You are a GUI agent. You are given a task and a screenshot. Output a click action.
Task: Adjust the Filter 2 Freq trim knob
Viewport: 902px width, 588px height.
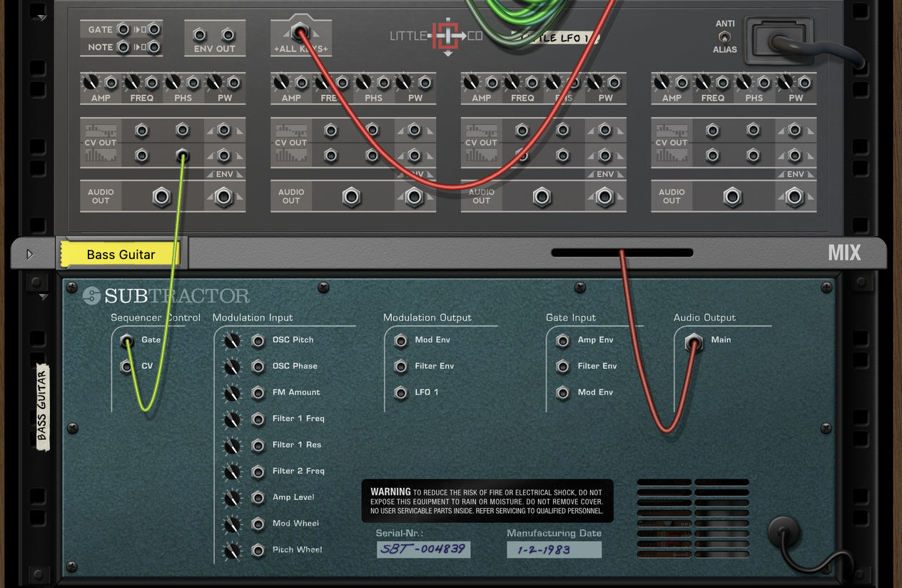click(x=233, y=472)
